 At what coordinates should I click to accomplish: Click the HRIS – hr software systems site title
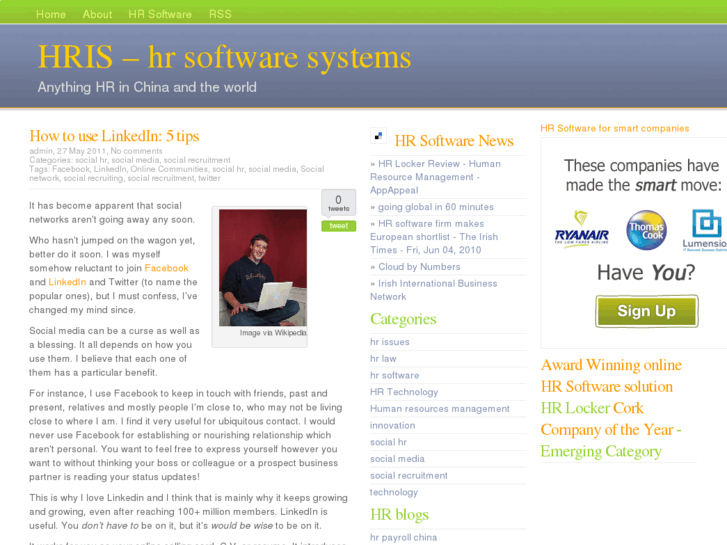coord(224,58)
